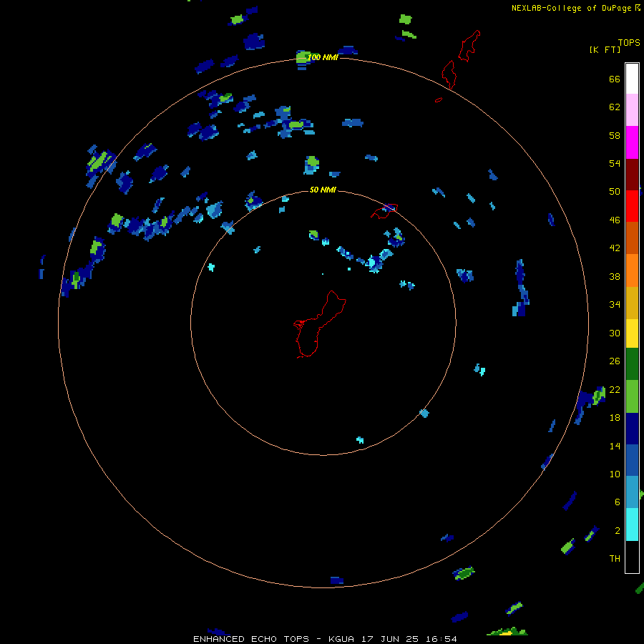Click the '[K FT]' units label
This screenshot has width=644, height=644.
(605, 49)
